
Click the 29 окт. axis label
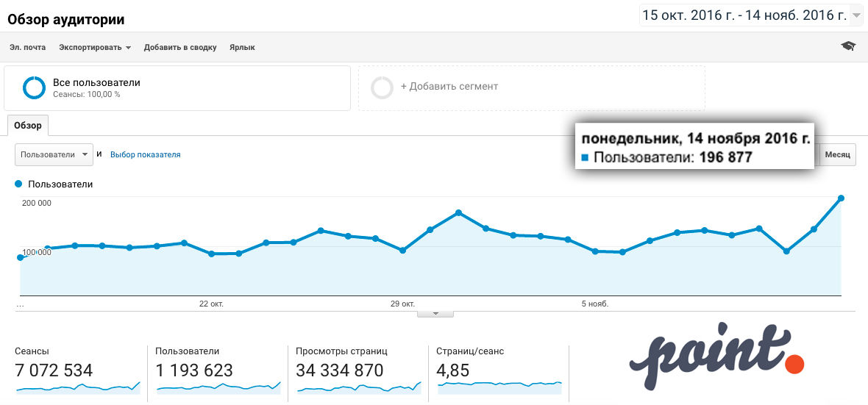pos(402,304)
